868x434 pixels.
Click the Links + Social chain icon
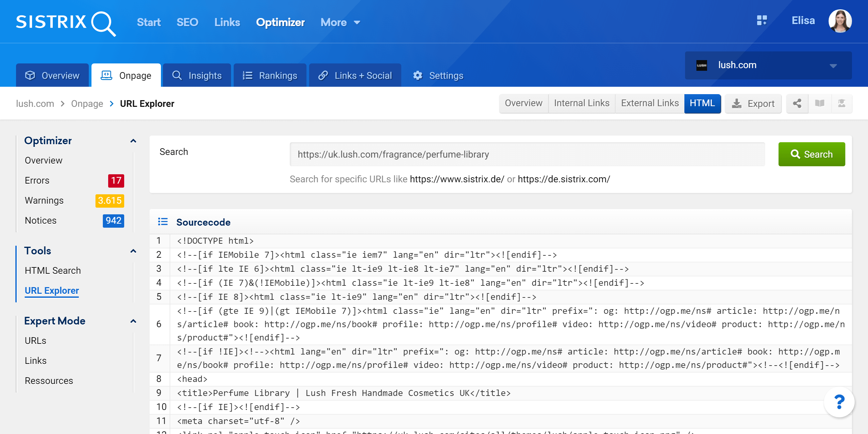click(x=323, y=75)
